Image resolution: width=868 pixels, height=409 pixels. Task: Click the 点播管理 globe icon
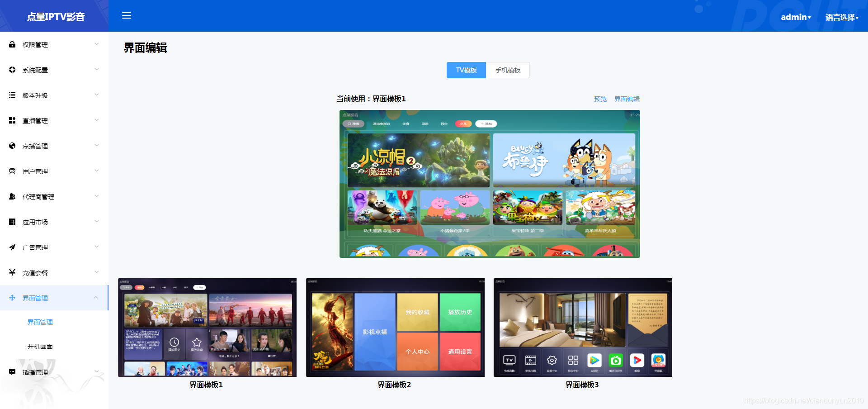point(12,146)
